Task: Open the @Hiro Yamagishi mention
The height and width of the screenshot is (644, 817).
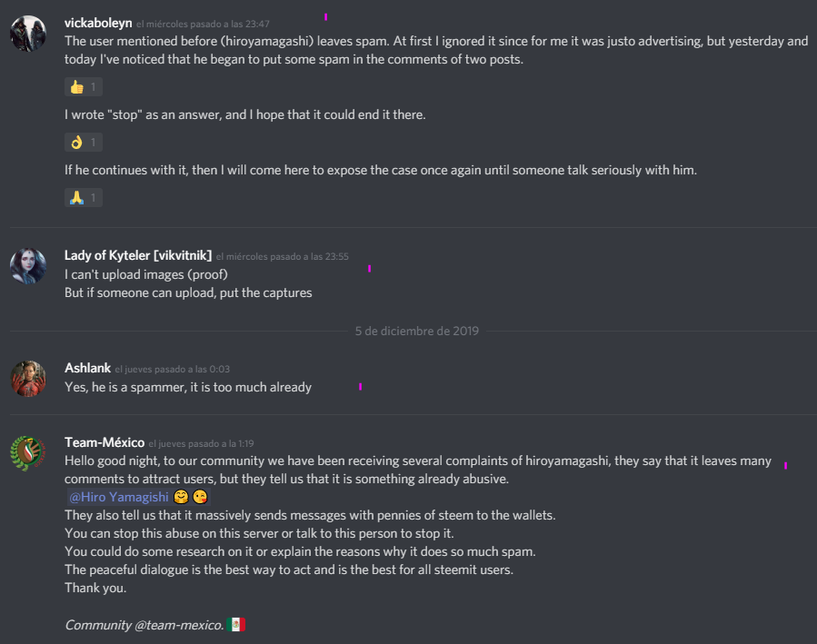Action: (x=118, y=497)
